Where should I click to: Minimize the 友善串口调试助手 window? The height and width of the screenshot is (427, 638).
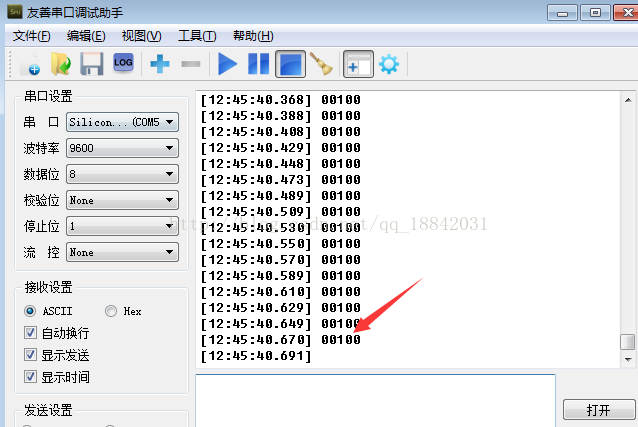click(x=562, y=13)
